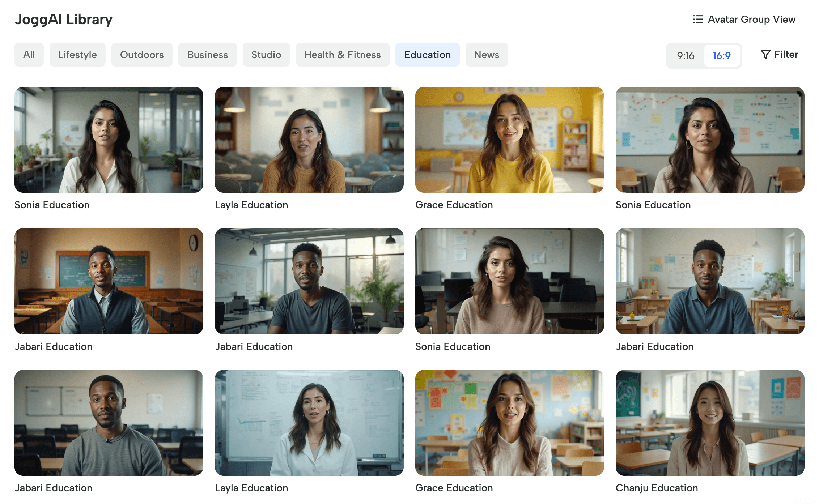Select Jabari Education avatar with chalkboard behind

click(109, 281)
